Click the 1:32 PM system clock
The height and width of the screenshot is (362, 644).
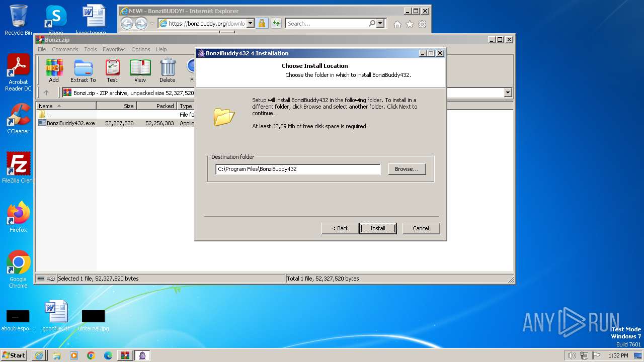(x=618, y=355)
